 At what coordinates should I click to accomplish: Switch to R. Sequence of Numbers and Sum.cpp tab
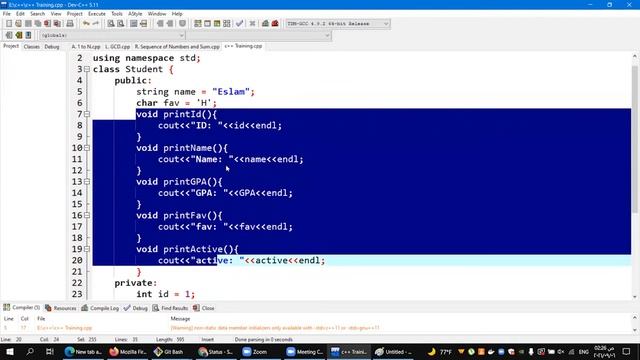[177, 47]
